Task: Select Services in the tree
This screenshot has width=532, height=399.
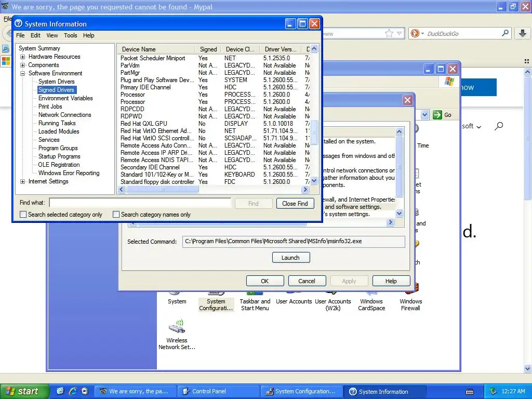Action: (x=49, y=140)
